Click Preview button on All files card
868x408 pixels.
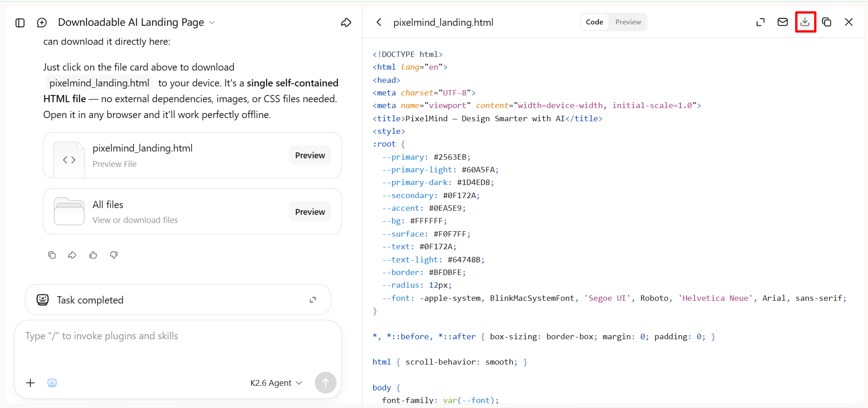[x=310, y=212]
